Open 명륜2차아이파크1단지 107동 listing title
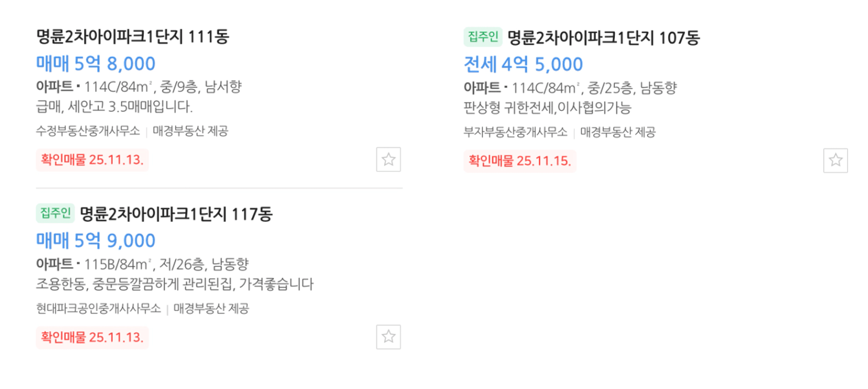The width and height of the screenshot is (868, 389). coord(603,38)
